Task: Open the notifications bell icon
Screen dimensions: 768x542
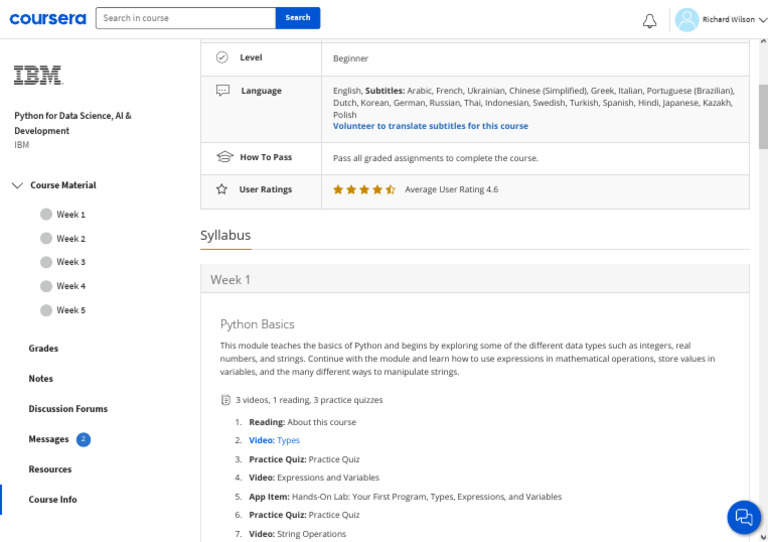Action: (650, 20)
